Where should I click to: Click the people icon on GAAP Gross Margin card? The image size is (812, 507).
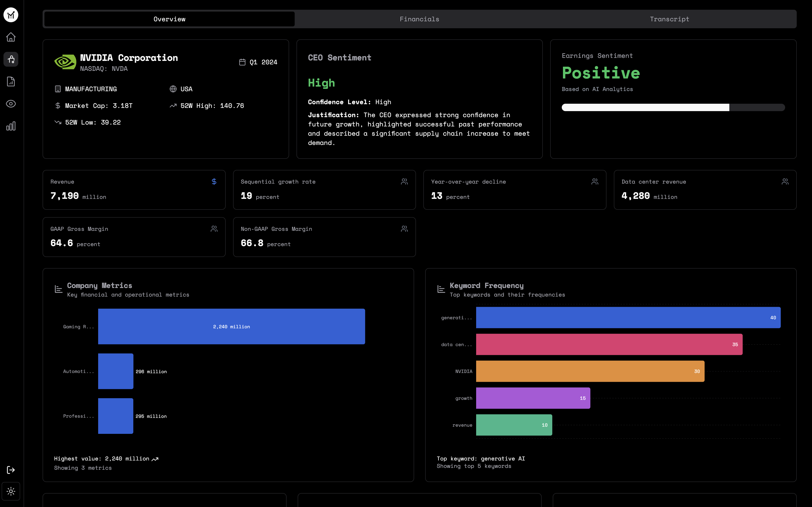tap(214, 229)
